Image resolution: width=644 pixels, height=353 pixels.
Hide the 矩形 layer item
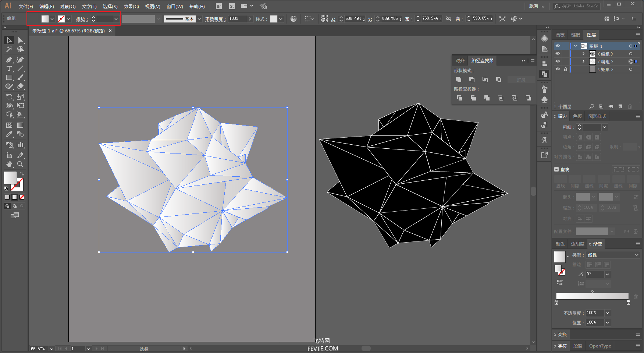pyautogui.click(x=558, y=69)
